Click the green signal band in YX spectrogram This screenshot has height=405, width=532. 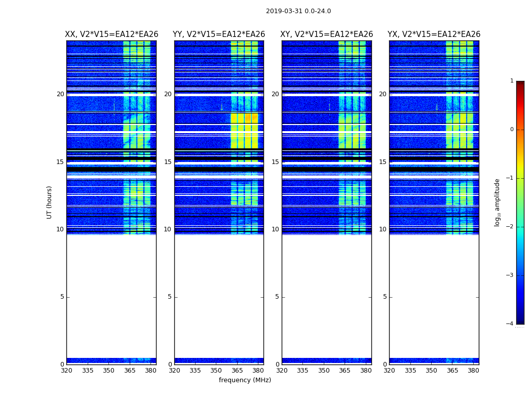[460, 131]
